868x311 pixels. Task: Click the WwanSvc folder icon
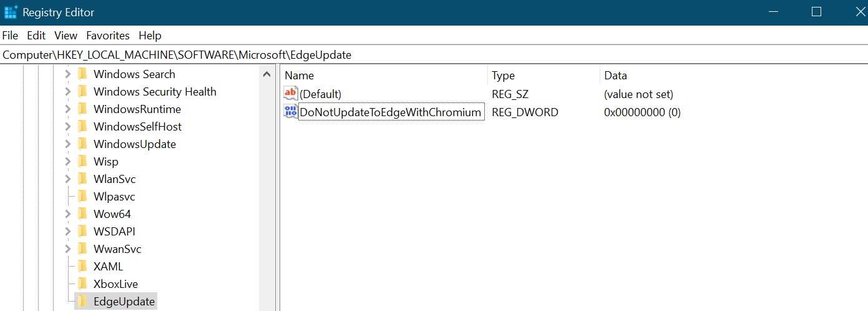82,249
